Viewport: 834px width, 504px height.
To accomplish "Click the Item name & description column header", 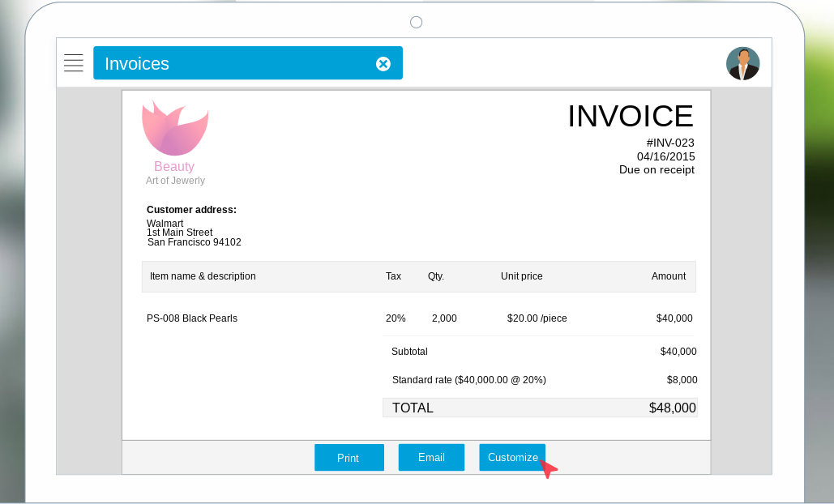I will 203,276.
